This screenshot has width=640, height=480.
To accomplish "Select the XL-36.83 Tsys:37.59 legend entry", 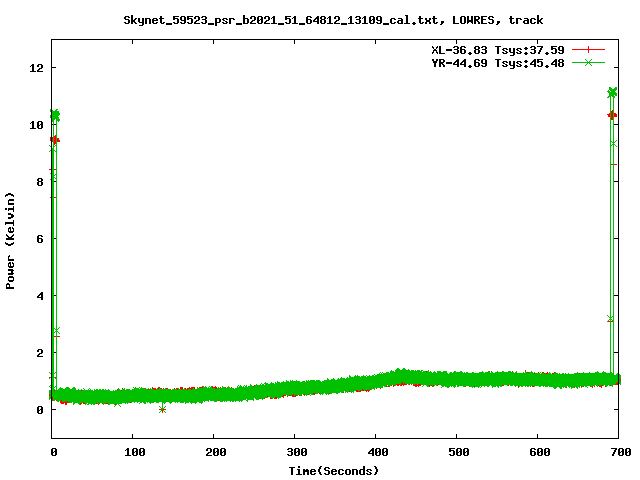I will click(x=498, y=50).
